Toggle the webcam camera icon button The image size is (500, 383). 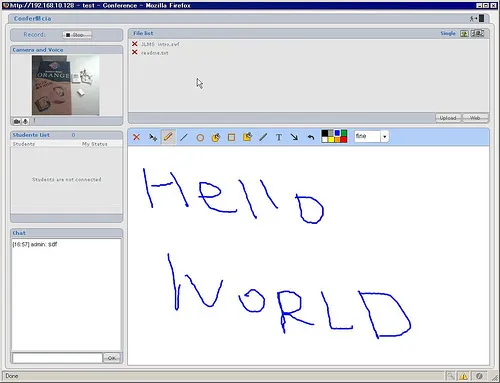tap(17, 121)
